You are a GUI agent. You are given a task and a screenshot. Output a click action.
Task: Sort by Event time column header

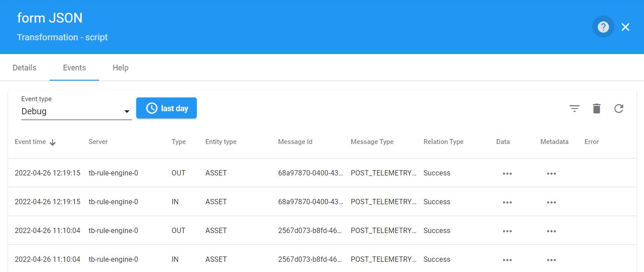30,142
